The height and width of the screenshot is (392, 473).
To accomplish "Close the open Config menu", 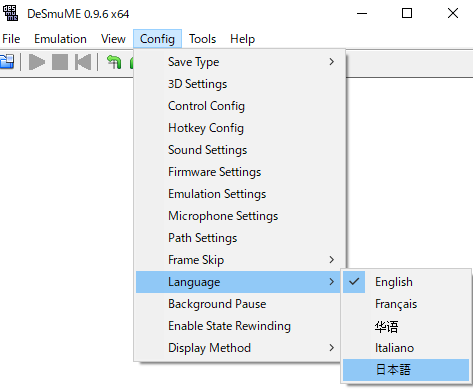I will 157,39.
